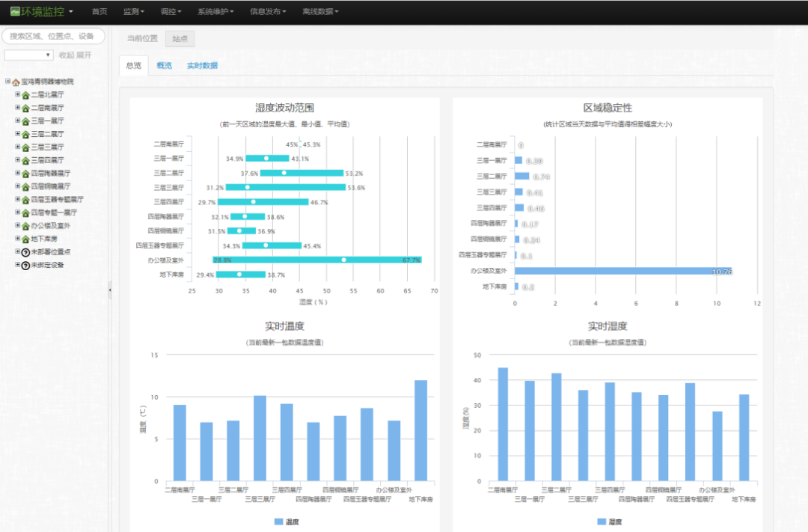Click the green house icon for 地下库房
Image resolution: width=808 pixels, height=532 pixels.
[25, 239]
